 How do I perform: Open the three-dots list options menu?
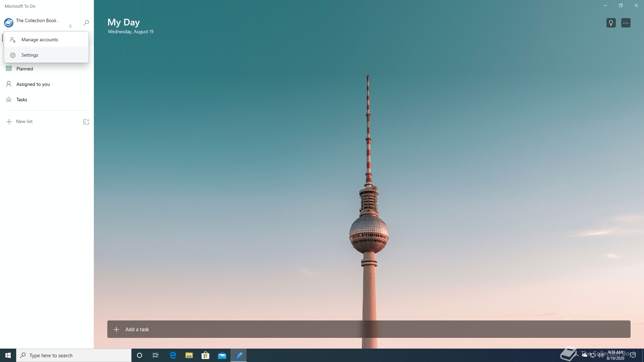click(x=626, y=23)
